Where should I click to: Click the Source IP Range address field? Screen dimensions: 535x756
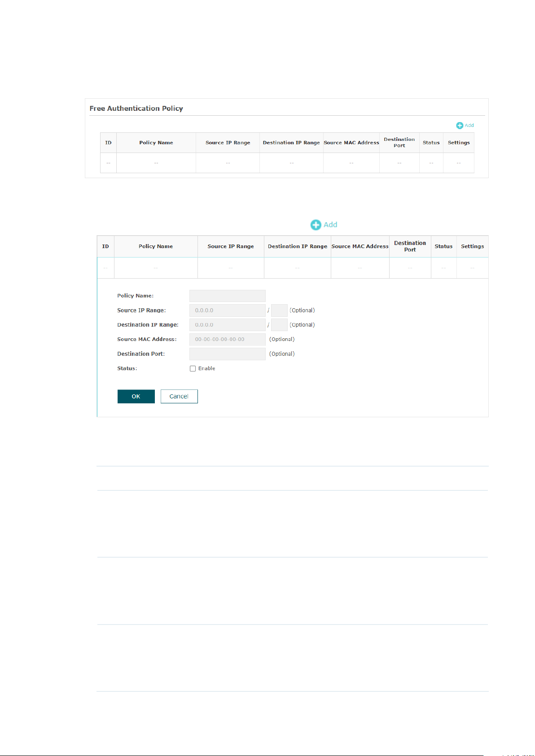pyautogui.click(x=228, y=310)
